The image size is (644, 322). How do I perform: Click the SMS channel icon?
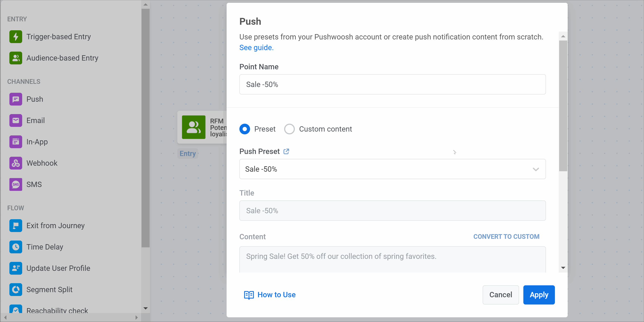pos(16,184)
